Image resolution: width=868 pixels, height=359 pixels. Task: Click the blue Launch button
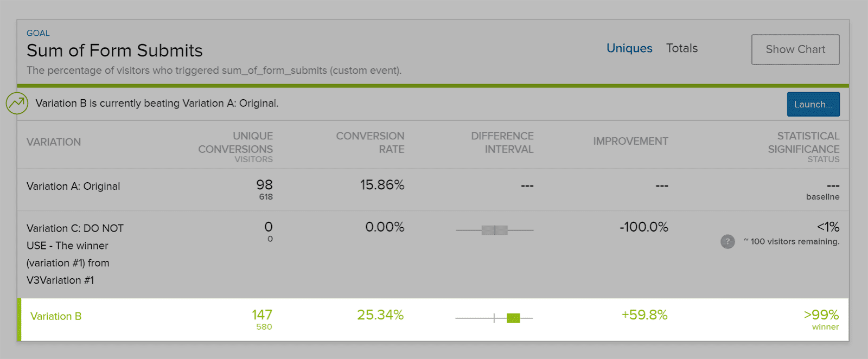813,104
